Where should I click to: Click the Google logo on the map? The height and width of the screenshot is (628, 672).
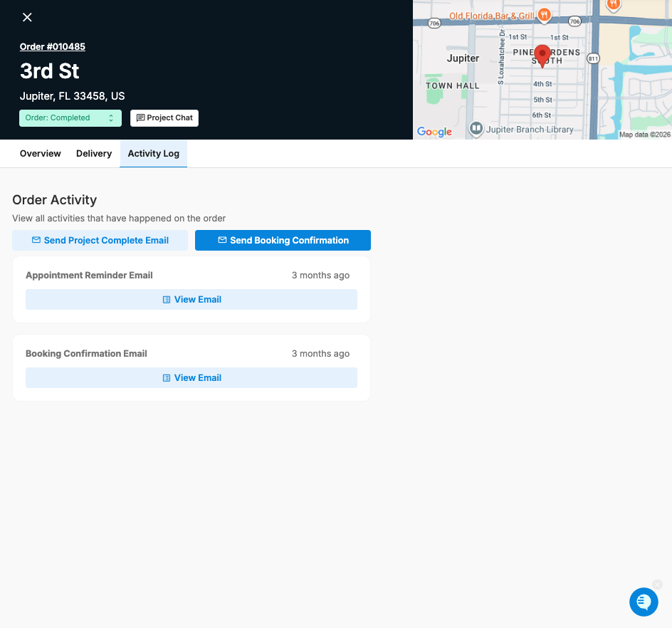point(434,132)
